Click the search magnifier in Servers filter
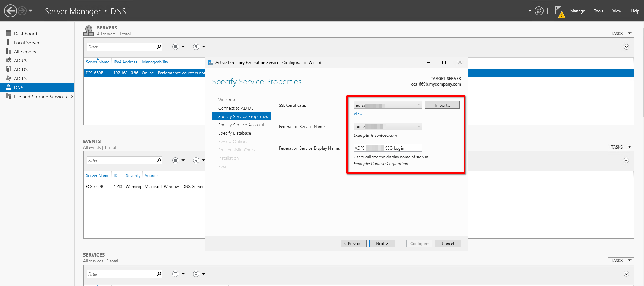Viewport: 644px width, 286px height. (159, 47)
